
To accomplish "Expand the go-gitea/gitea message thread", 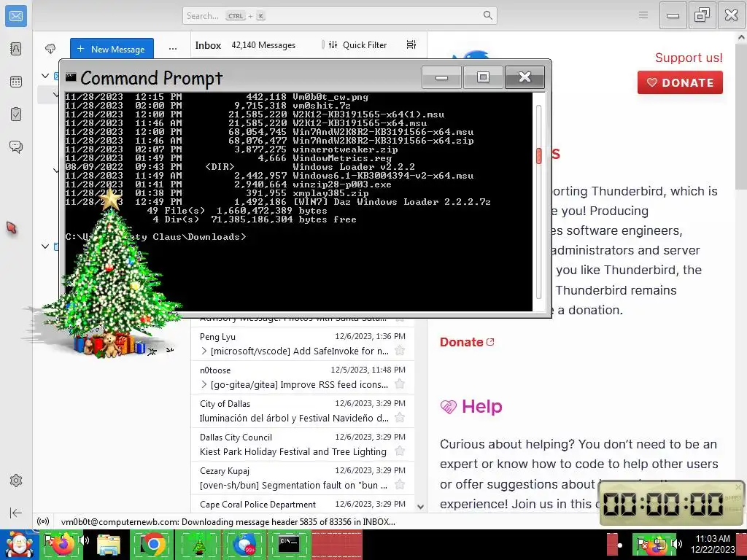I will (x=204, y=384).
